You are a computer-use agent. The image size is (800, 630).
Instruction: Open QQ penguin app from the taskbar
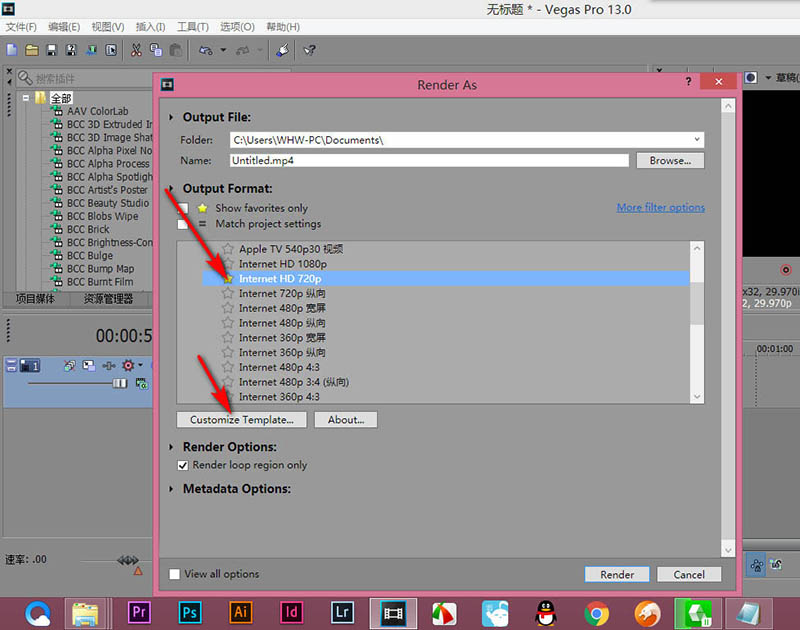click(x=546, y=613)
